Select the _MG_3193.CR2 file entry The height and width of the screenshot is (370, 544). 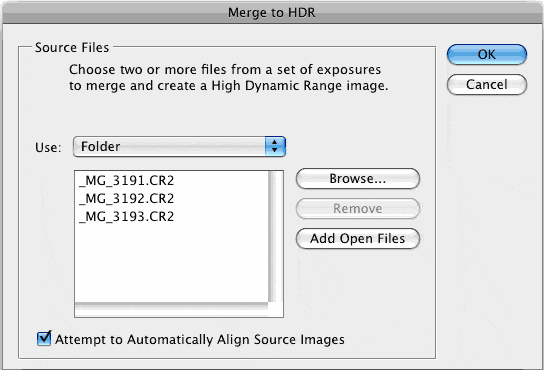pyautogui.click(x=127, y=217)
